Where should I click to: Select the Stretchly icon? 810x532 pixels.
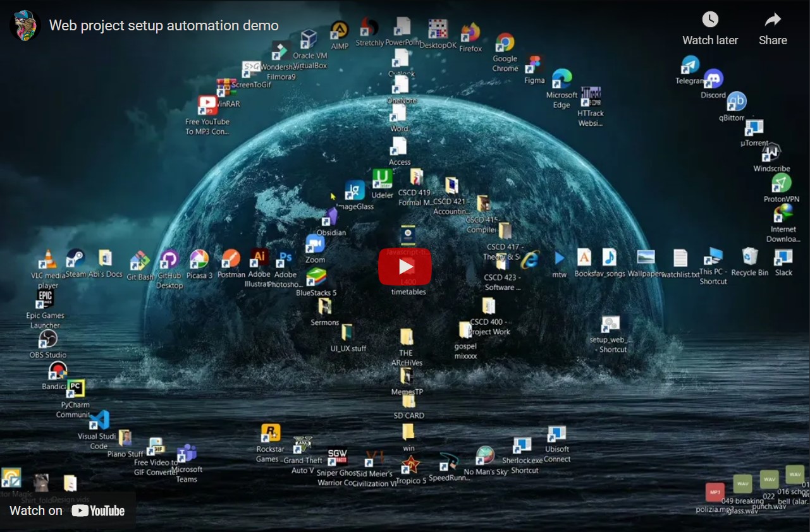(x=369, y=27)
